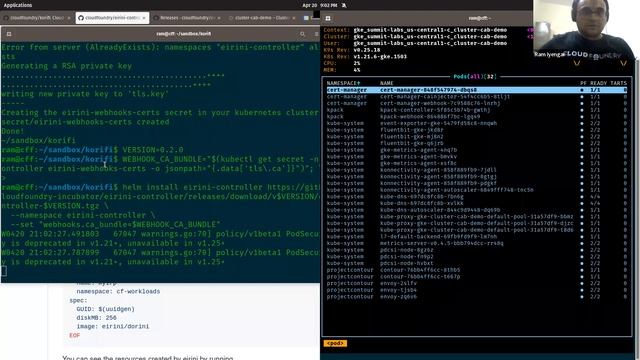This screenshot has height=360, width=640.
Task: Close the active eirini-controller browser tab
Action: click(x=144, y=18)
